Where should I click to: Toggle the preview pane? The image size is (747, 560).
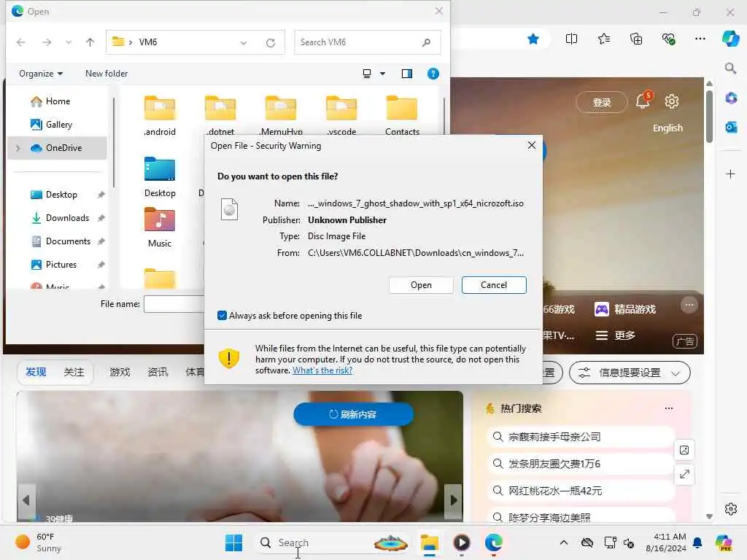pyautogui.click(x=407, y=74)
